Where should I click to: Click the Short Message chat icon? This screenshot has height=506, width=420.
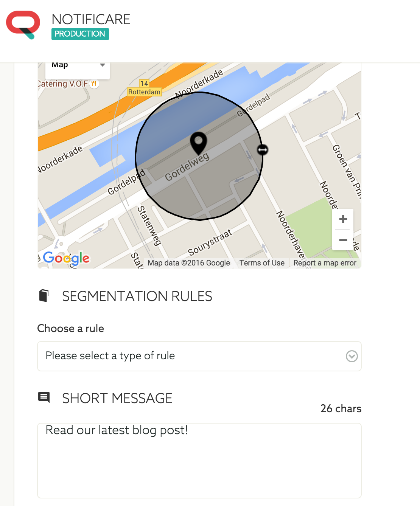pyautogui.click(x=44, y=397)
